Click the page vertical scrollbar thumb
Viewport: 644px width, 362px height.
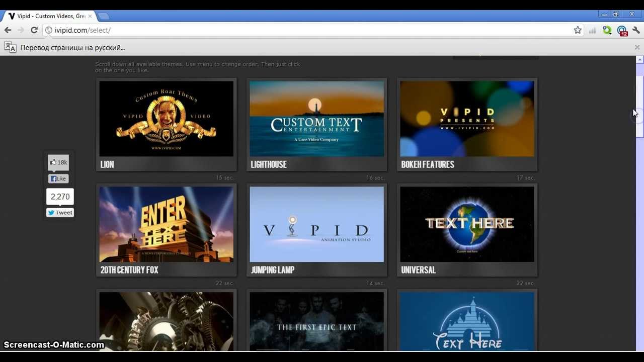(640, 106)
